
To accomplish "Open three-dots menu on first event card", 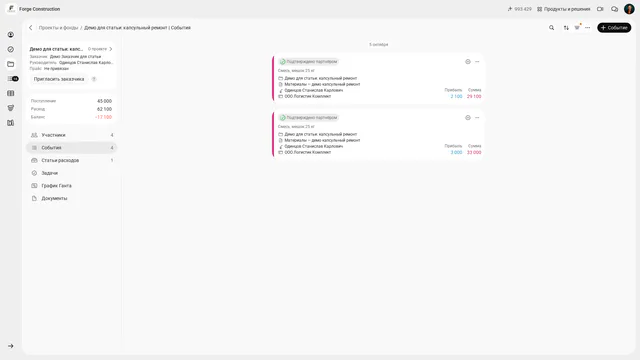I will (477, 62).
